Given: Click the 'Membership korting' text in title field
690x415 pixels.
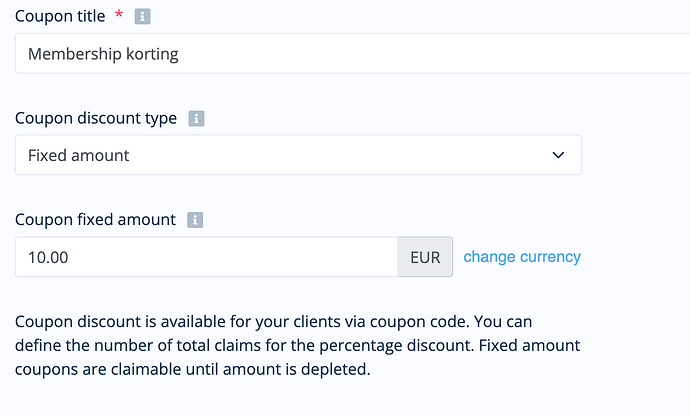Looking at the screenshot, I should tap(103, 54).
